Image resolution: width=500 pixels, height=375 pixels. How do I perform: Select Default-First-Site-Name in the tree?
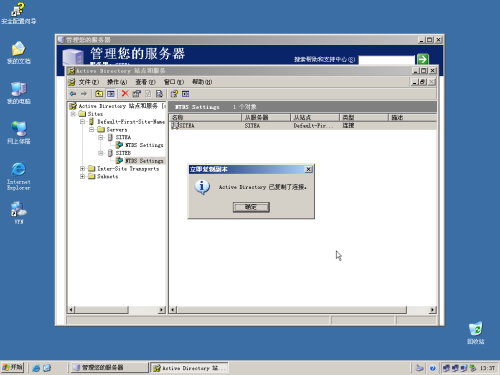coord(131,122)
